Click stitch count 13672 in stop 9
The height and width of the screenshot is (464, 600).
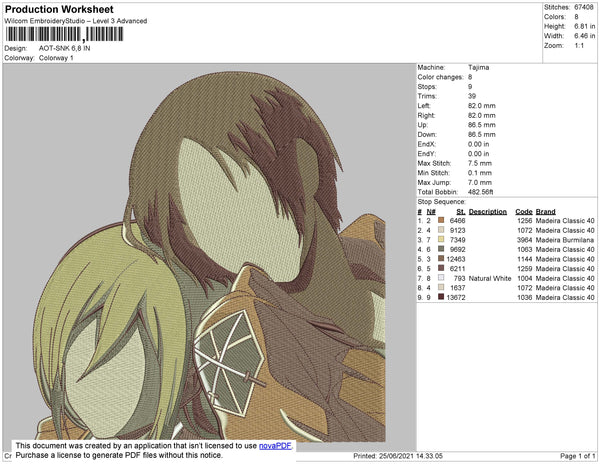pos(456,297)
